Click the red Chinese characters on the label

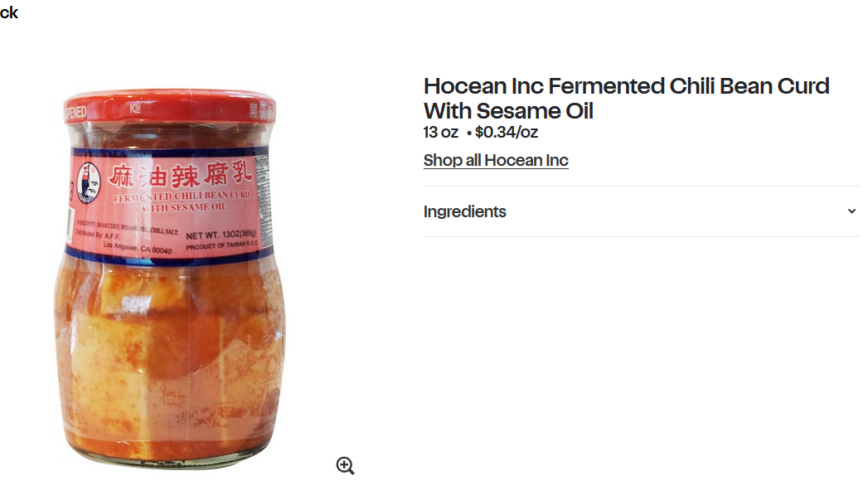[x=180, y=176]
